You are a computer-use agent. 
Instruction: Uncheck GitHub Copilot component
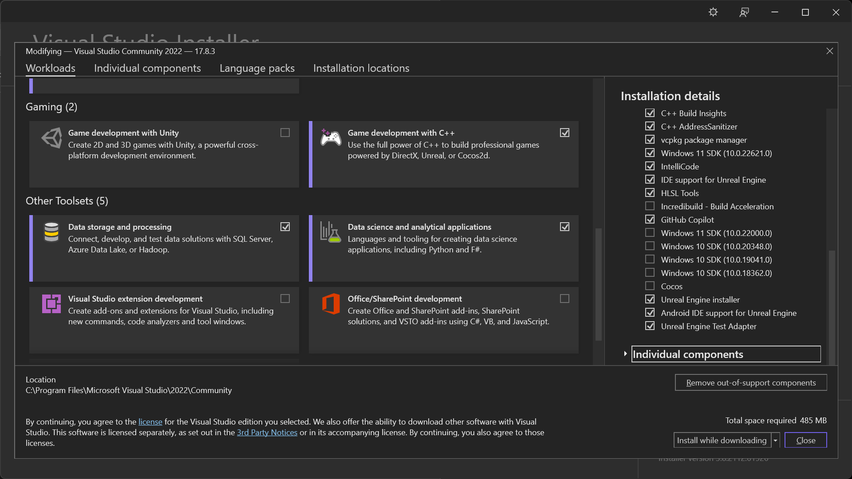(x=650, y=219)
